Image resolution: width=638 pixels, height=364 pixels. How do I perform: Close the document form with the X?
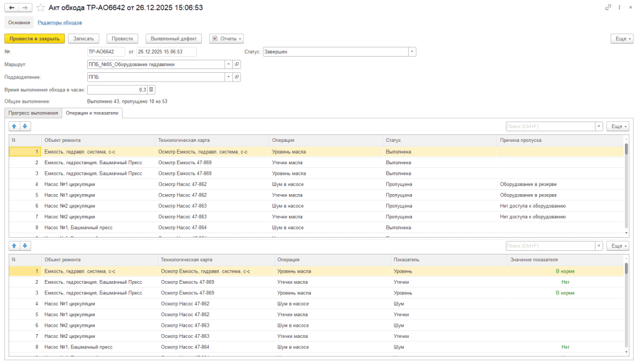click(631, 7)
